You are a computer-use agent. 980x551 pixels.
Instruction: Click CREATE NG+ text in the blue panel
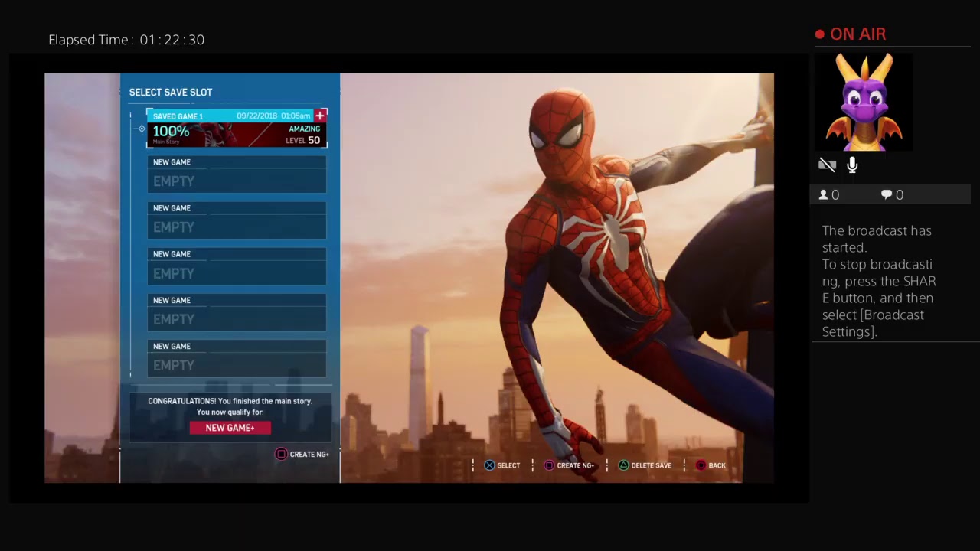[309, 455]
